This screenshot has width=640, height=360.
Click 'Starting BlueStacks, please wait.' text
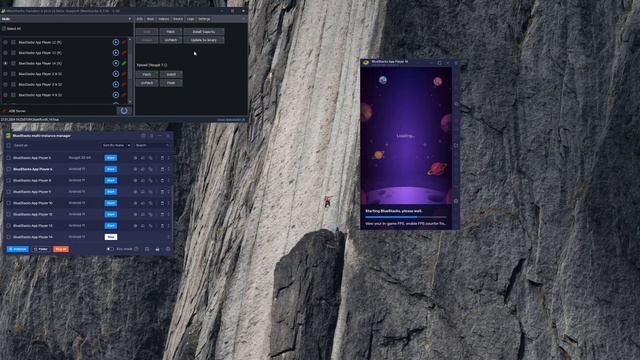[x=393, y=211]
